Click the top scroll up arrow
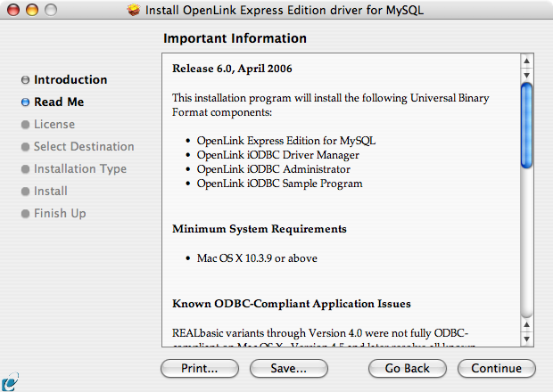 [526, 61]
